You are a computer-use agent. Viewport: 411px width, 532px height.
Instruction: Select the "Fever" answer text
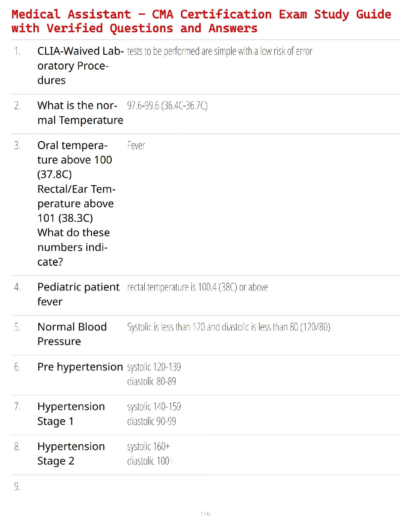point(136,146)
